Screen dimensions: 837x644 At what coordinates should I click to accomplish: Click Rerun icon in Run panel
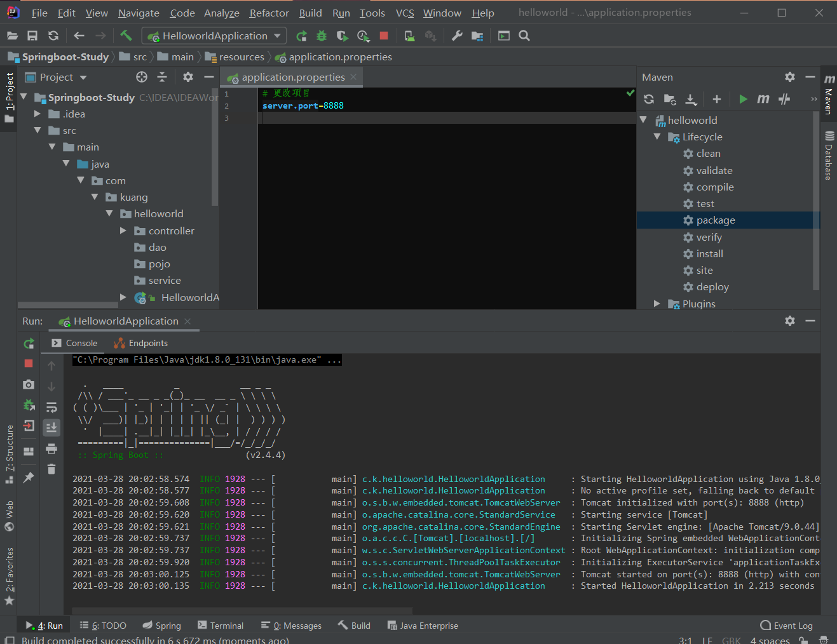coord(29,344)
